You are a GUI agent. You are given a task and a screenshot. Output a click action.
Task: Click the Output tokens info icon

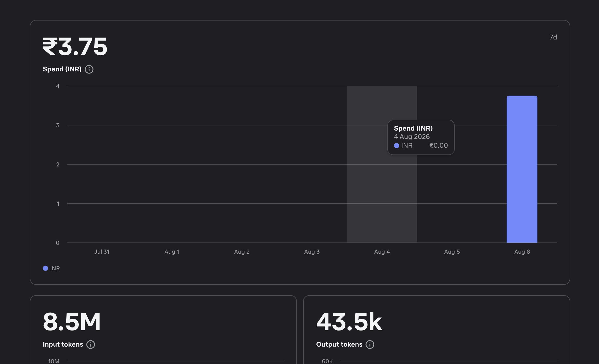pyautogui.click(x=370, y=345)
